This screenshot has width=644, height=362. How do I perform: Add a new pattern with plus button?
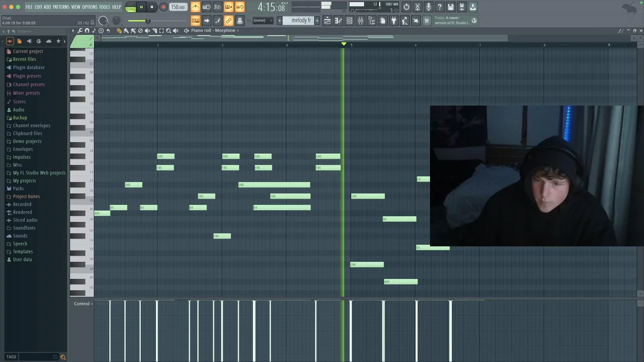pyautogui.click(x=317, y=21)
